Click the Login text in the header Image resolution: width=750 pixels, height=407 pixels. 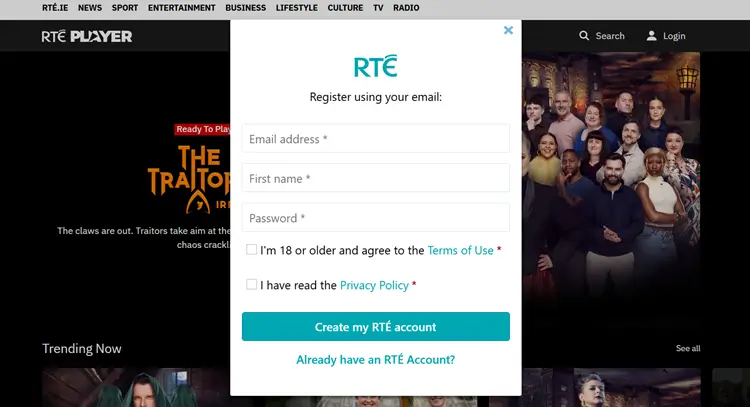pos(674,36)
